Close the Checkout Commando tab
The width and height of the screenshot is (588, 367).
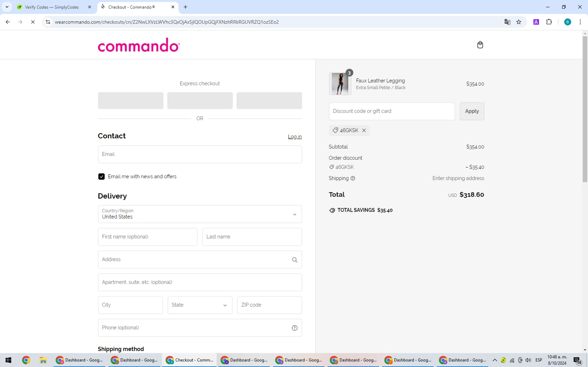173,7
